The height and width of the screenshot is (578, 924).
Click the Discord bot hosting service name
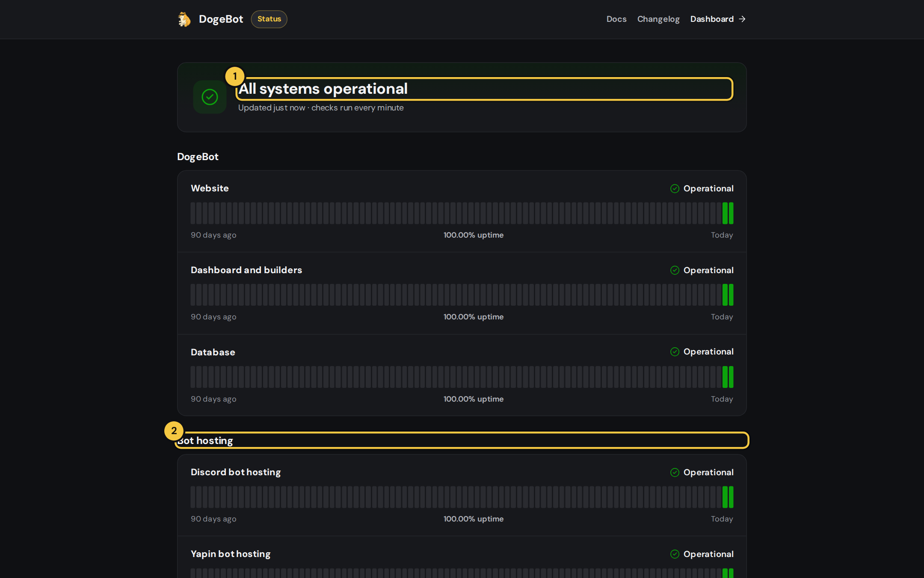coord(236,472)
